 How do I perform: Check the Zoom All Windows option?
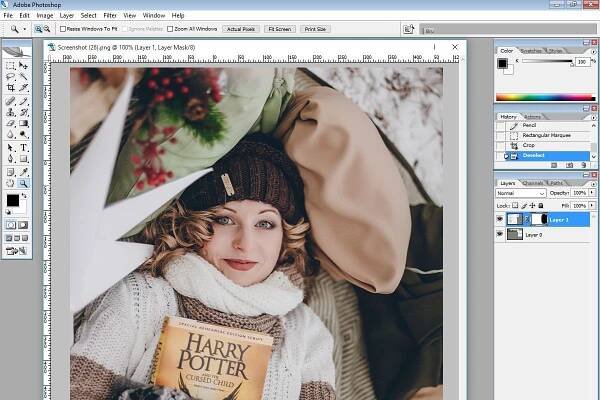(169, 30)
